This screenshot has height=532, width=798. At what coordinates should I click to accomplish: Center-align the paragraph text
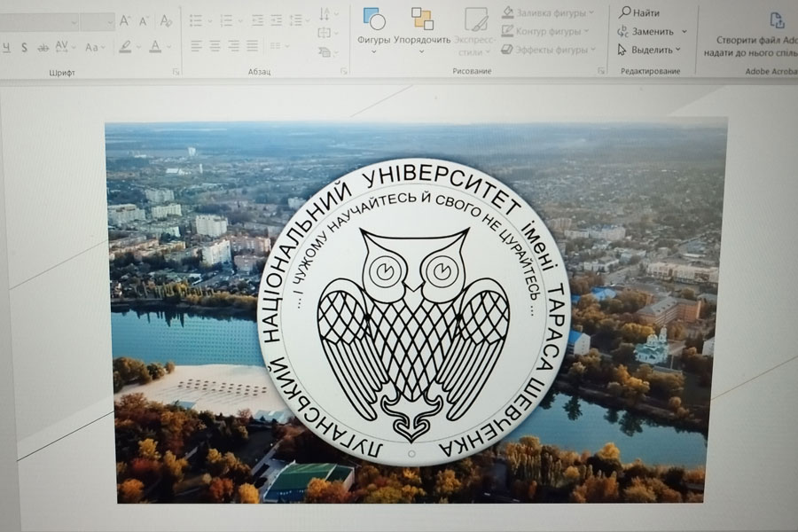(x=215, y=46)
